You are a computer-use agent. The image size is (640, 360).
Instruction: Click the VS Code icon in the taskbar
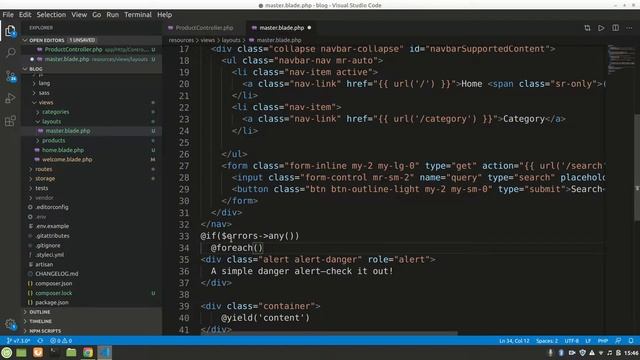coord(104,352)
